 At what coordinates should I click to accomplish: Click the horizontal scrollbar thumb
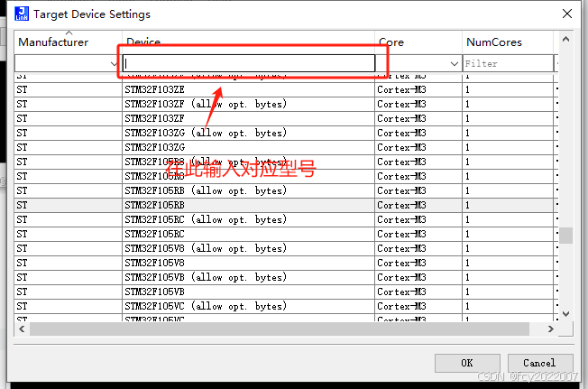[x=280, y=329]
